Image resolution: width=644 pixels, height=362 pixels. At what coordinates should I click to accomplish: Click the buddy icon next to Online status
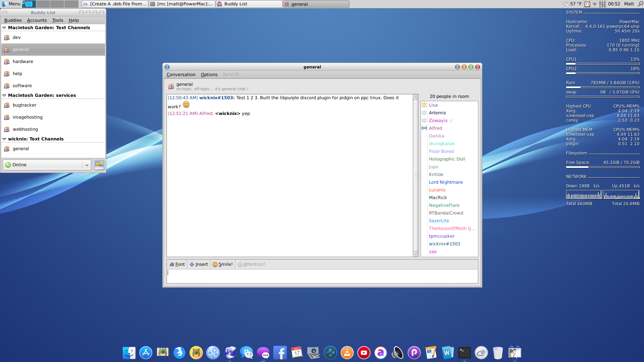point(99,165)
